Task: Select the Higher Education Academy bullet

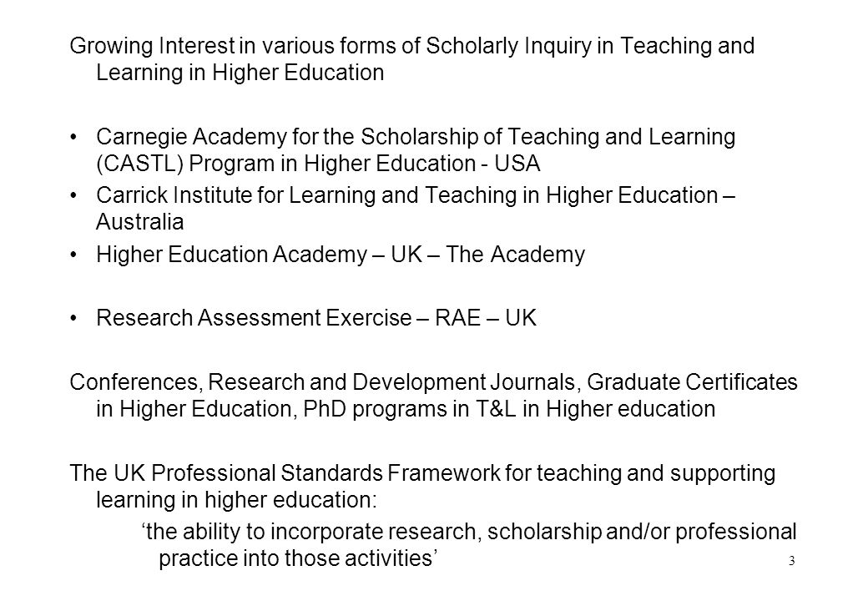Action: (341, 255)
